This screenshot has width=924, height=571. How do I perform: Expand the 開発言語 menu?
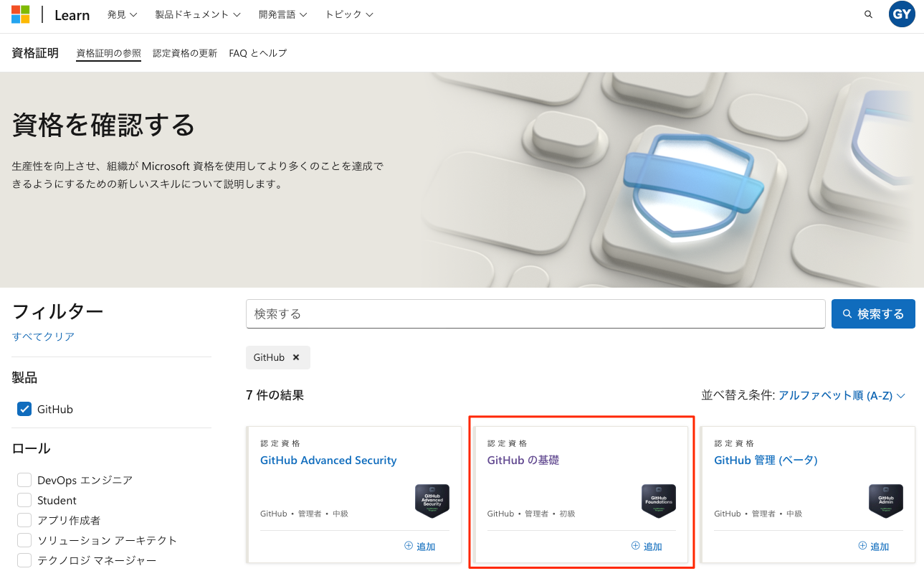(283, 14)
